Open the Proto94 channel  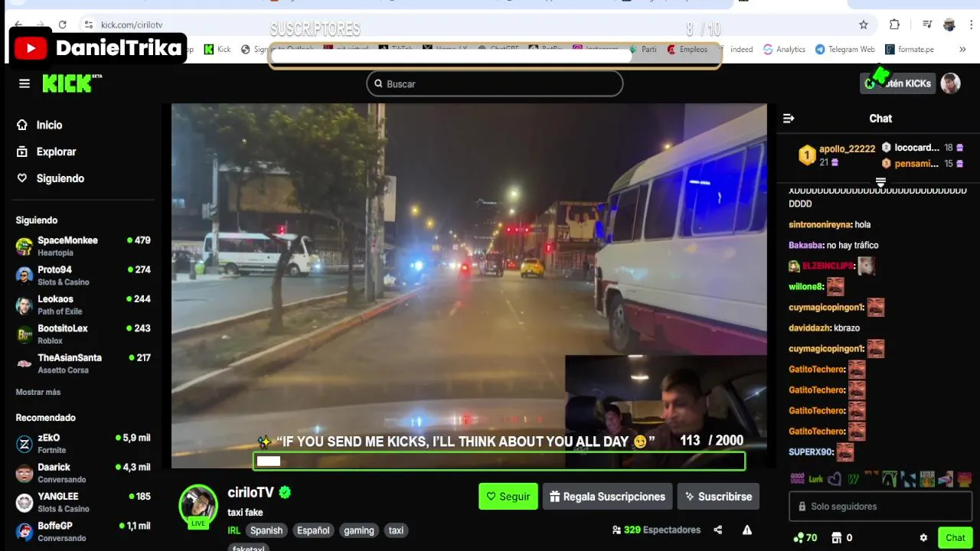click(83, 275)
